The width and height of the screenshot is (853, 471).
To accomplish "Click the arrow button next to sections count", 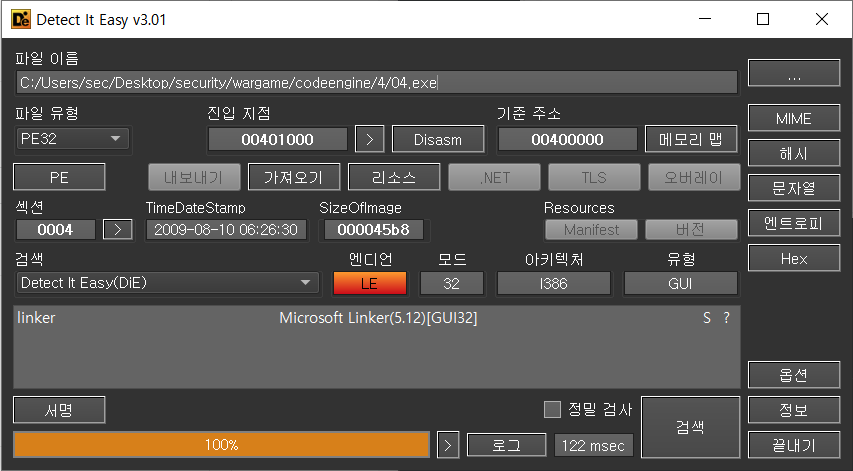I will pyautogui.click(x=118, y=230).
